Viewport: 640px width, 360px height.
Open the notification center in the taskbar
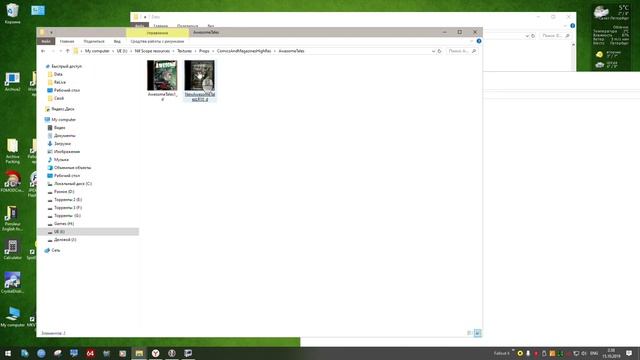click(629, 353)
